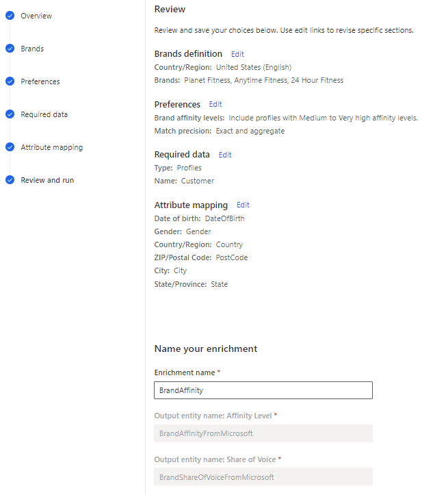
Task: Click the Affinity Level output entity field
Action: (263, 433)
